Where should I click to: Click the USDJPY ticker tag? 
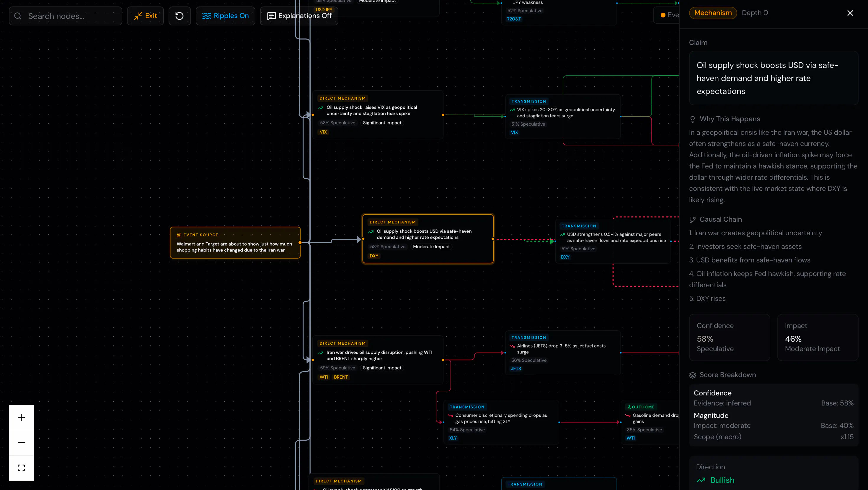pyautogui.click(x=324, y=10)
